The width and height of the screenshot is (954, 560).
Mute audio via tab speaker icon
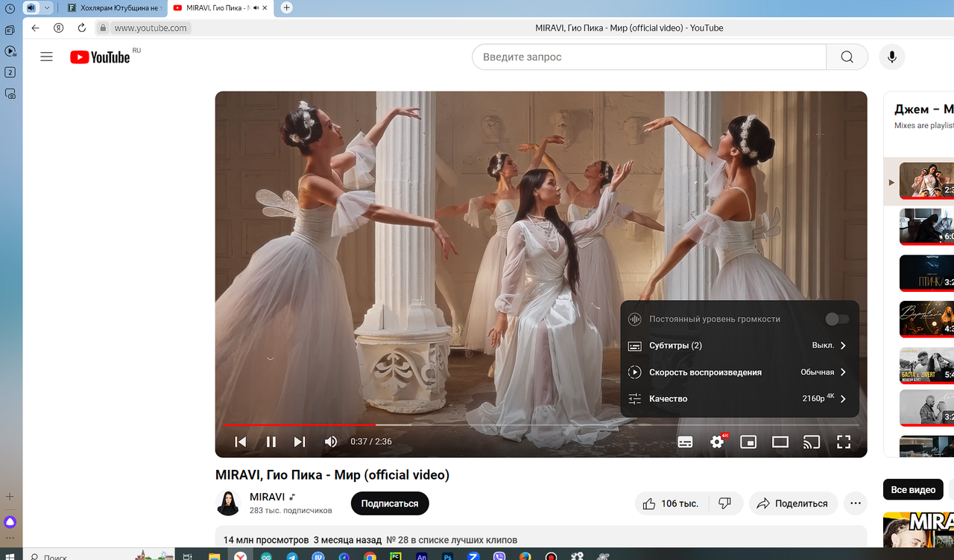tap(256, 7)
